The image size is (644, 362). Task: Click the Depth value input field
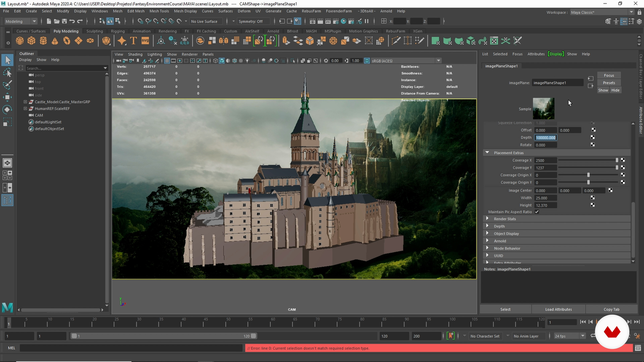pyautogui.click(x=546, y=138)
